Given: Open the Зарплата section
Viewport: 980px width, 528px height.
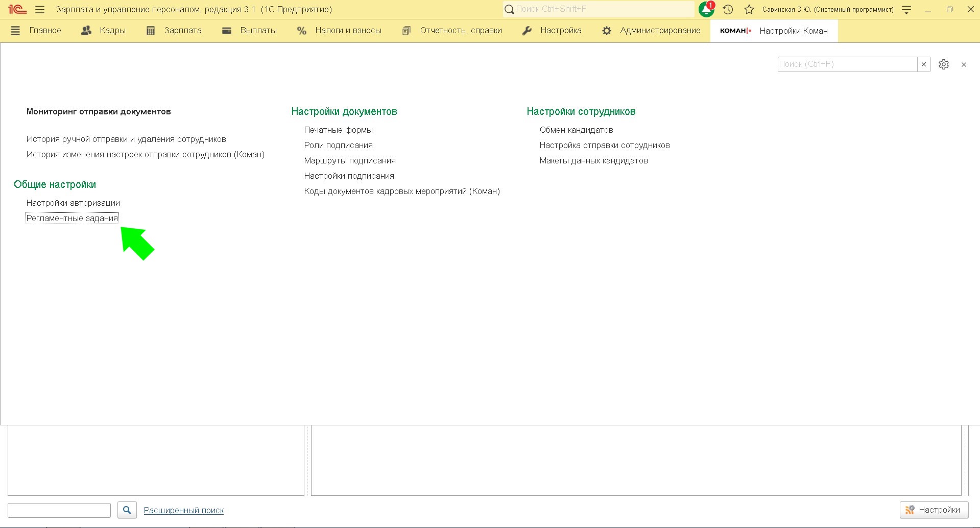Looking at the screenshot, I should tap(174, 31).
